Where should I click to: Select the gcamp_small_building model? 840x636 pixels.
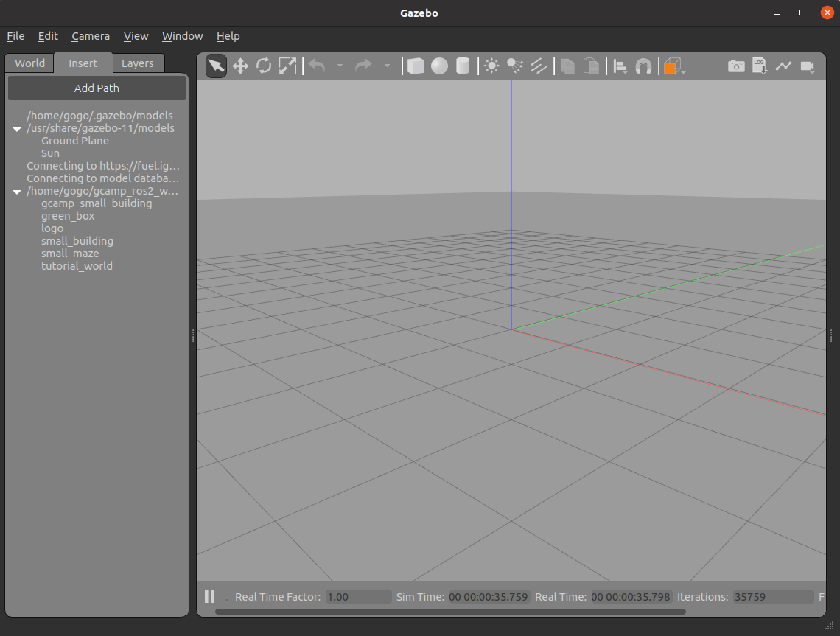coord(97,203)
